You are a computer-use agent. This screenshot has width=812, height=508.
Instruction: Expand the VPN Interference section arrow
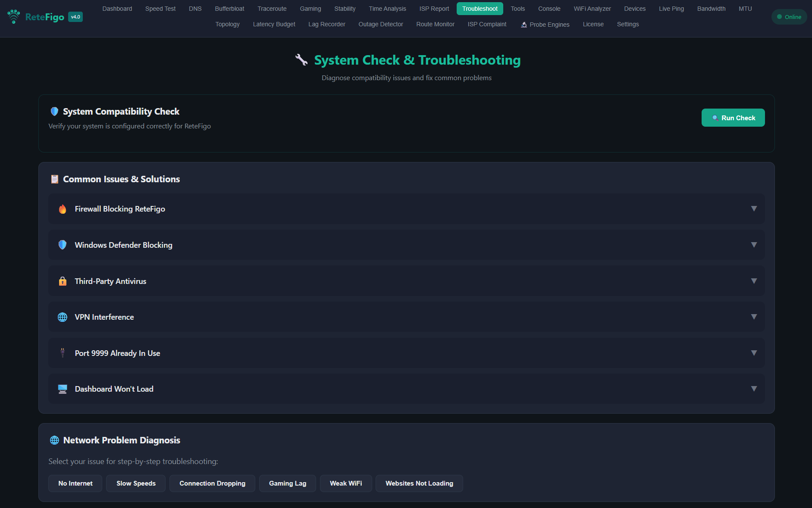coord(754,317)
